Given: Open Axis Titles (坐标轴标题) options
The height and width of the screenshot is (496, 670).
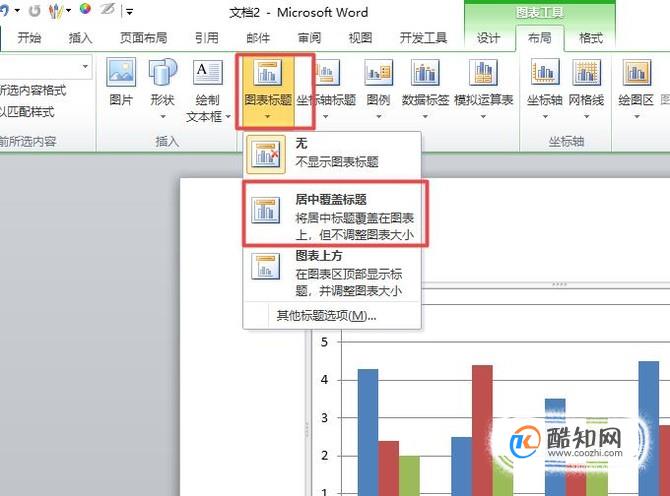Looking at the screenshot, I should pyautogui.click(x=326, y=90).
